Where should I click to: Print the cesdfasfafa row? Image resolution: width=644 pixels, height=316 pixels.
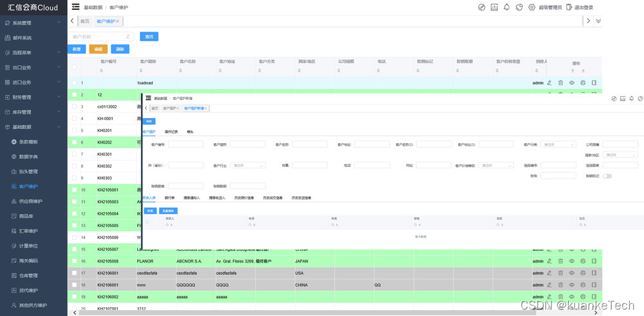(x=583, y=273)
